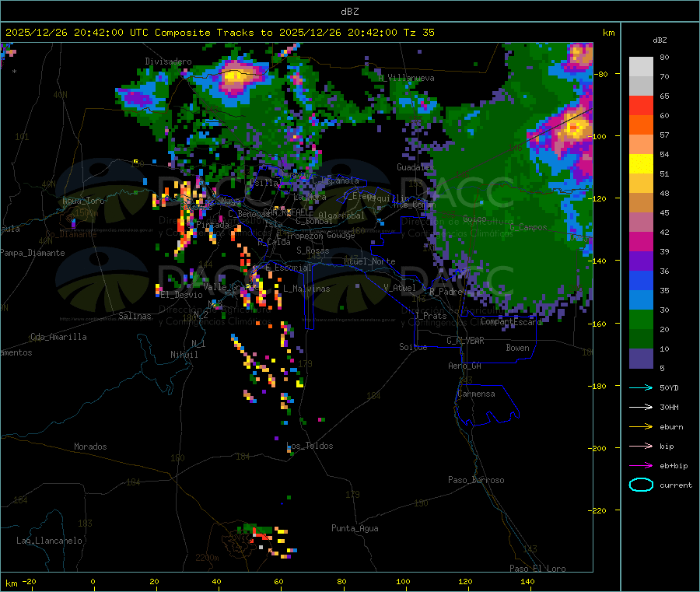The width and height of the screenshot is (700, 592).
Task: Pick the bright yellow 51–54 dBZ swatch
Action: (x=641, y=164)
